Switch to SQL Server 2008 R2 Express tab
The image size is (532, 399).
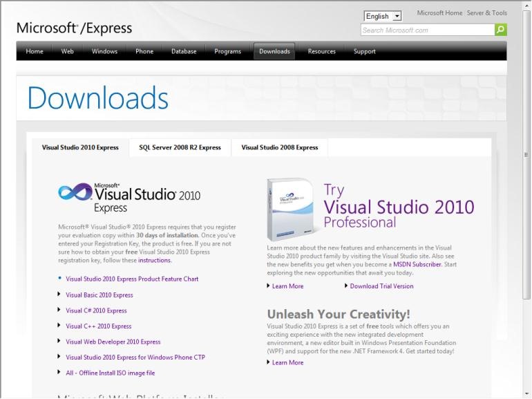tap(180, 147)
